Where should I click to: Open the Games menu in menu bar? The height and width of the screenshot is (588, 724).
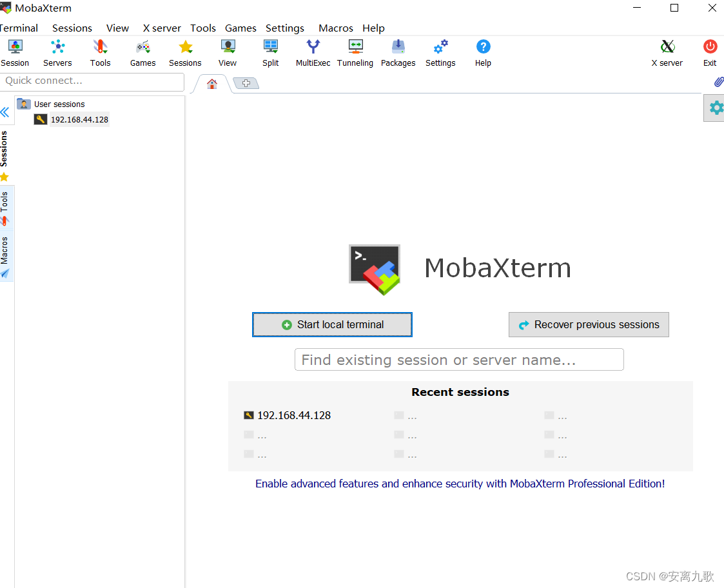pyautogui.click(x=240, y=28)
